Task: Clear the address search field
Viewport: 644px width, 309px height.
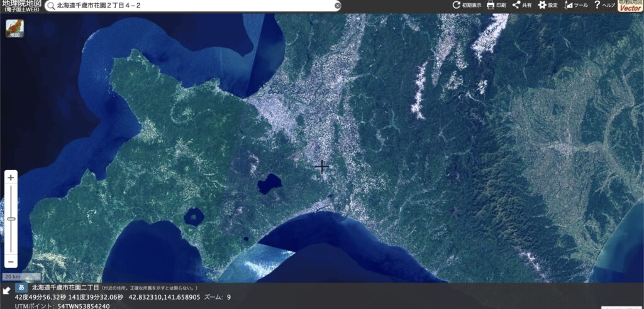Action: (337, 5)
